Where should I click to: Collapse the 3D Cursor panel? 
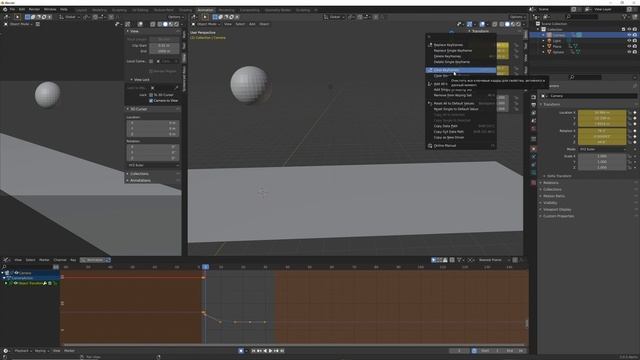pyautogui.click(x=139, y=109)
